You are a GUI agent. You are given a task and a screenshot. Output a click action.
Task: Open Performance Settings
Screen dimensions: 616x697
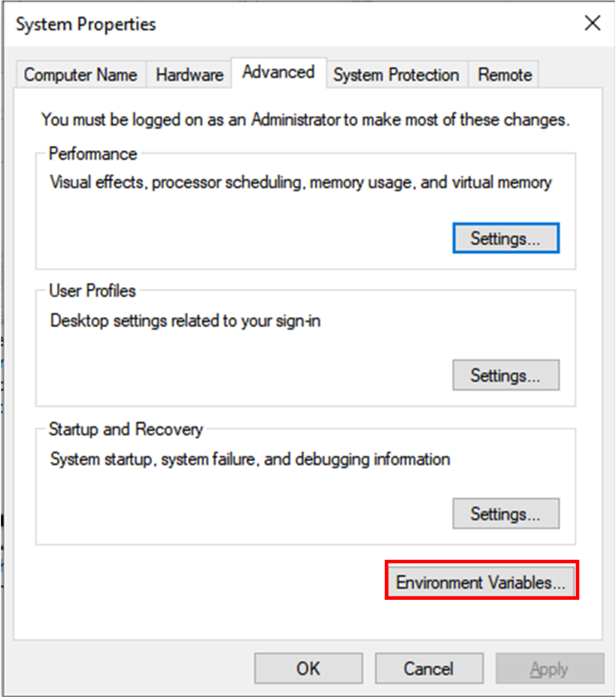pos(506,238)
